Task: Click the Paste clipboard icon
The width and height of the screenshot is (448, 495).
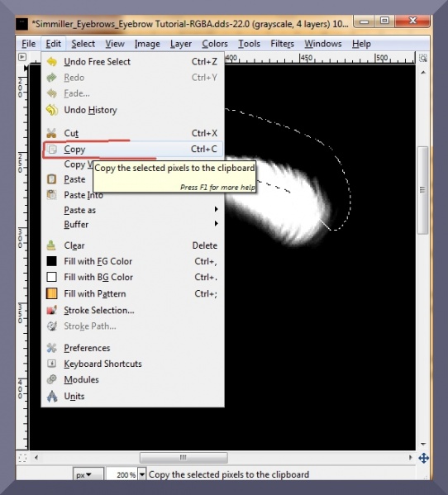Action: point(51,179)
